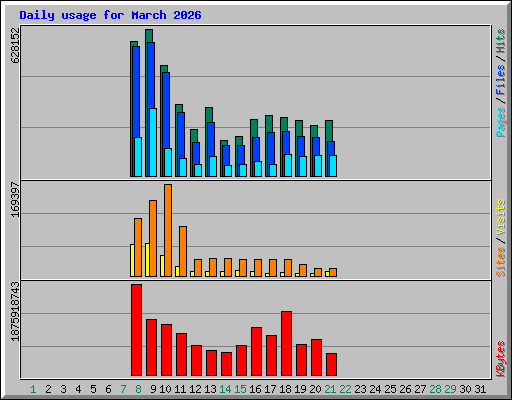This screenshot has height=400, width=512.
Task: Select the red KBytes bar for day 16
Action: 256,351
